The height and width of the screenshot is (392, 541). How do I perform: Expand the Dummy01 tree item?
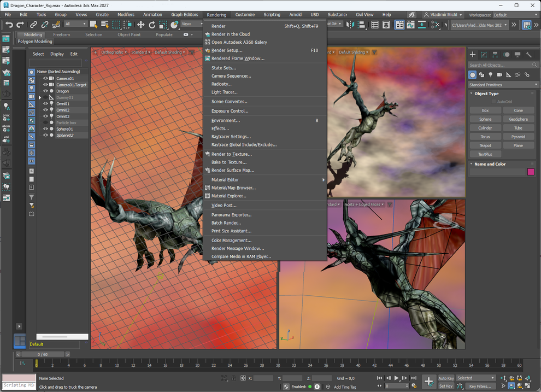(x=40, y=98)
